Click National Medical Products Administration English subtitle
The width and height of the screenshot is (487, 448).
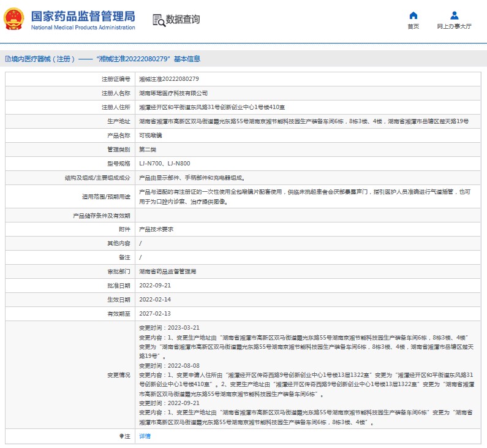pyautogui.click(x=83, y=28)
